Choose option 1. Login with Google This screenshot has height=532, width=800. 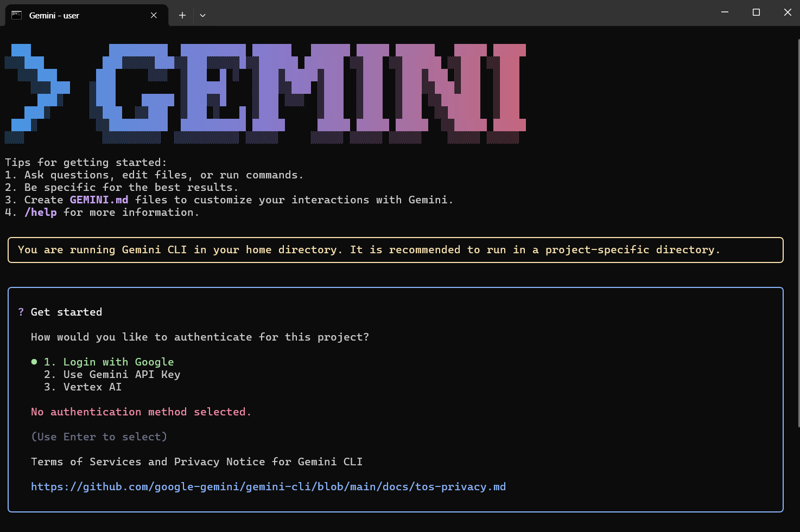109,362
